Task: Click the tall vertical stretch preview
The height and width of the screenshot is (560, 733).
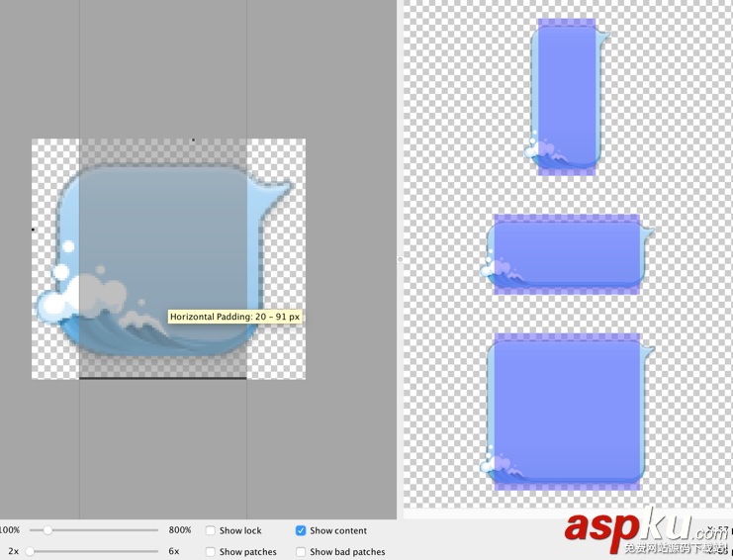Action: (x=567, y=97)
